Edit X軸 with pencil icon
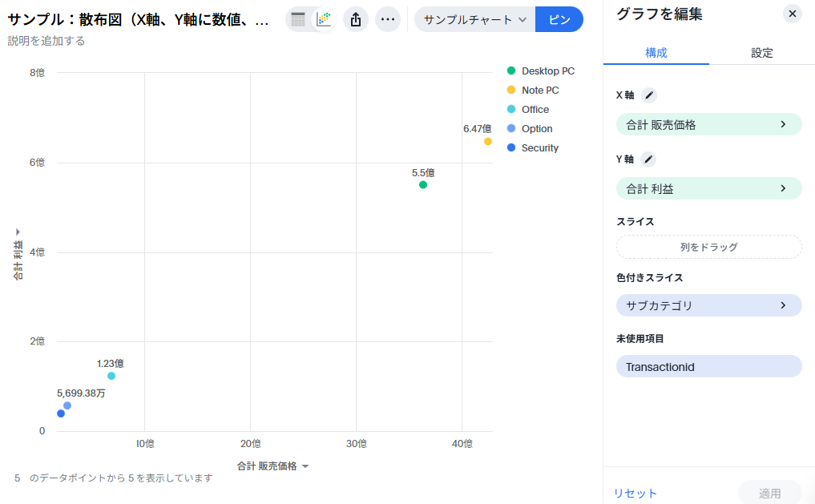Viewport: 815px width, 504px height. (x=649, y=95)
